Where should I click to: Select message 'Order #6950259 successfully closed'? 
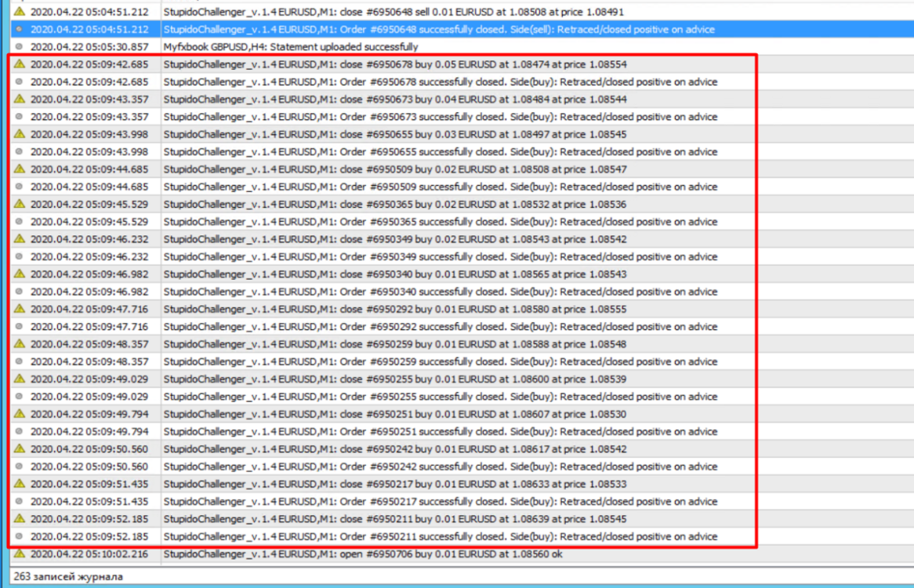click(441, 361)
